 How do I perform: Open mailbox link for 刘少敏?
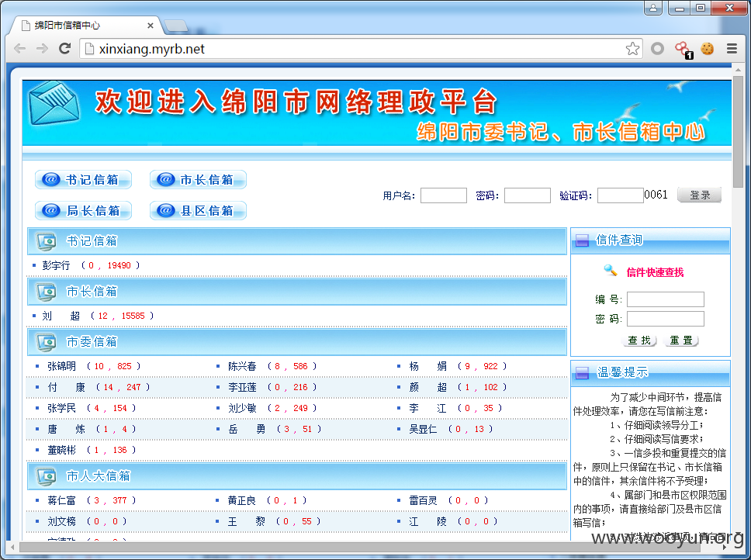coord(242,408)
